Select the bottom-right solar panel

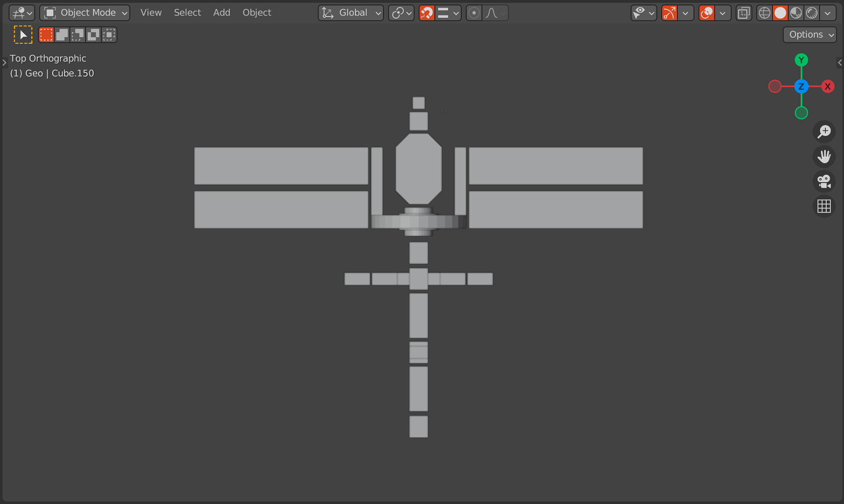(x=556, y=210)
